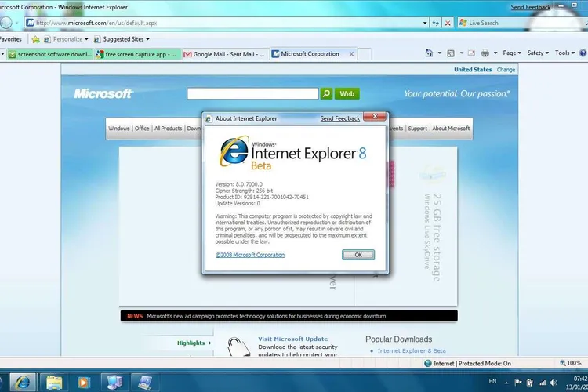Open a new blank tab
This screenshot has width=588, height=392.
click(364, 54)
